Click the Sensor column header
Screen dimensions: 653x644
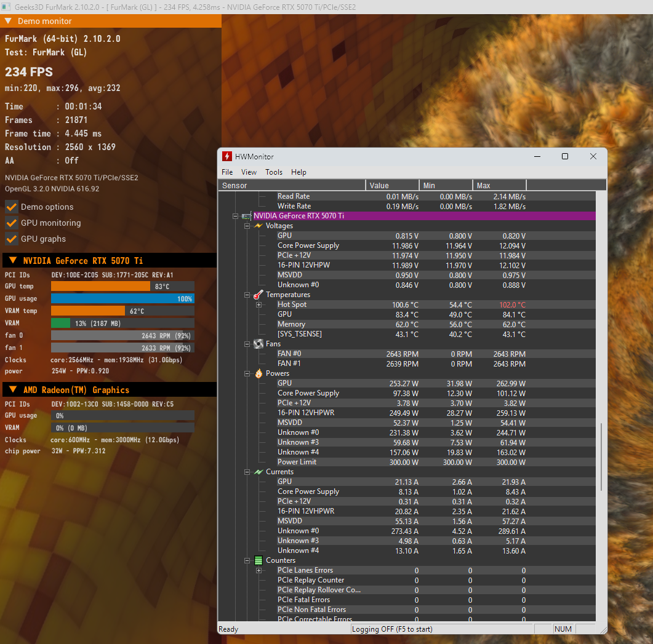click(x=292, y=185)
